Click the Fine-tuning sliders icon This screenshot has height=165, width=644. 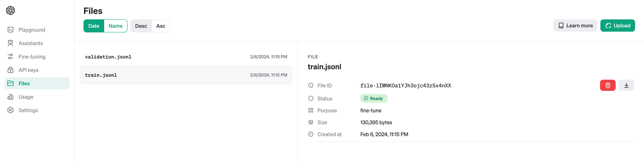tap(10, 57)
